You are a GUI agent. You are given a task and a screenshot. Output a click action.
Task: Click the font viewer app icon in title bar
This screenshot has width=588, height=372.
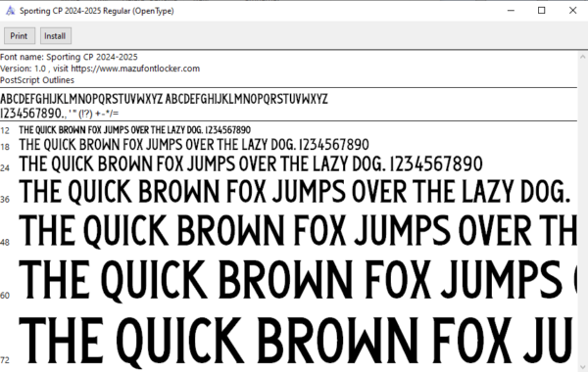(x=10, y=11)
